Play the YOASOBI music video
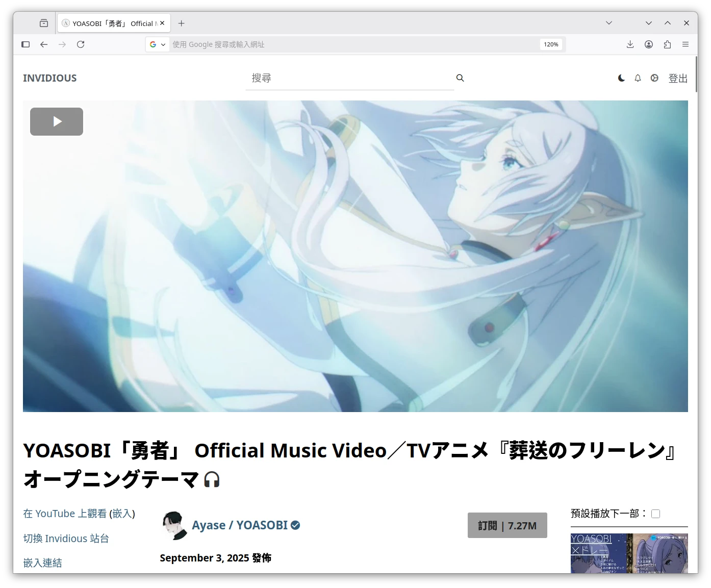This screenshot has width=711, height=588. (57, 121)
